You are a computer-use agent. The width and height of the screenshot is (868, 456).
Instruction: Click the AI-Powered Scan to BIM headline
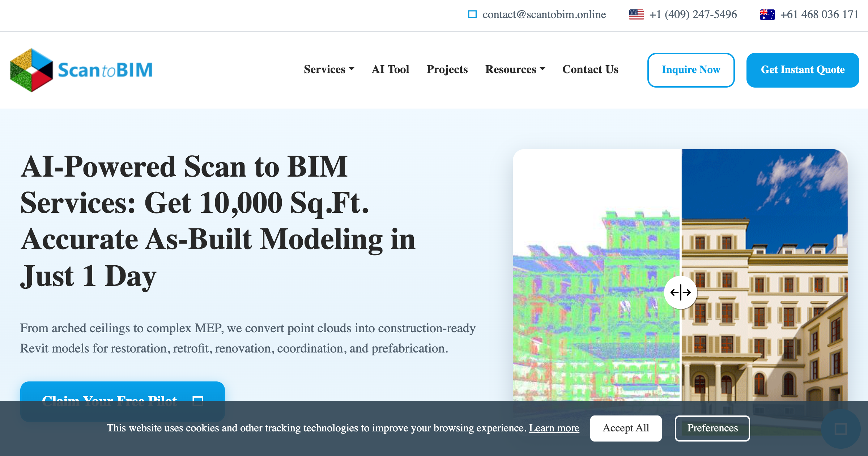pos(218,221)
